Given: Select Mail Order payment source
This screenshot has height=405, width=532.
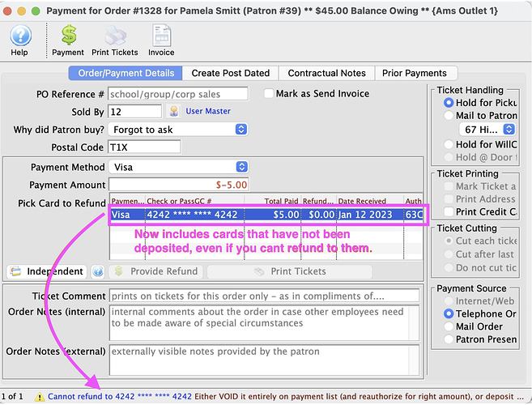Looking at the screenshot, I should click(x=449, y=326).
